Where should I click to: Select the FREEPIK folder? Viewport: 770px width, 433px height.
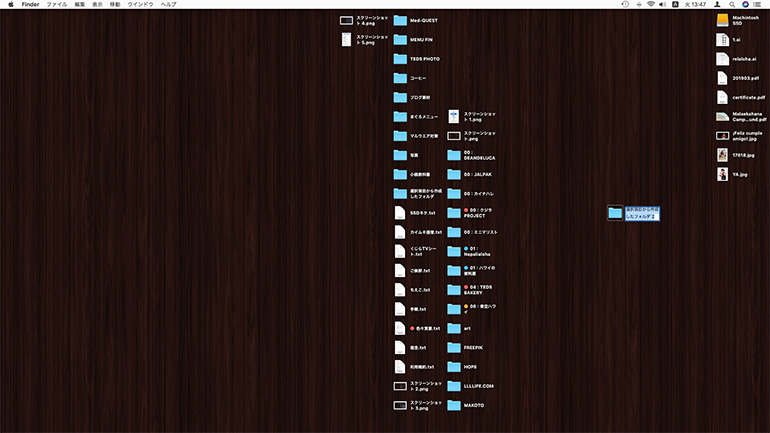pos(454,347)
